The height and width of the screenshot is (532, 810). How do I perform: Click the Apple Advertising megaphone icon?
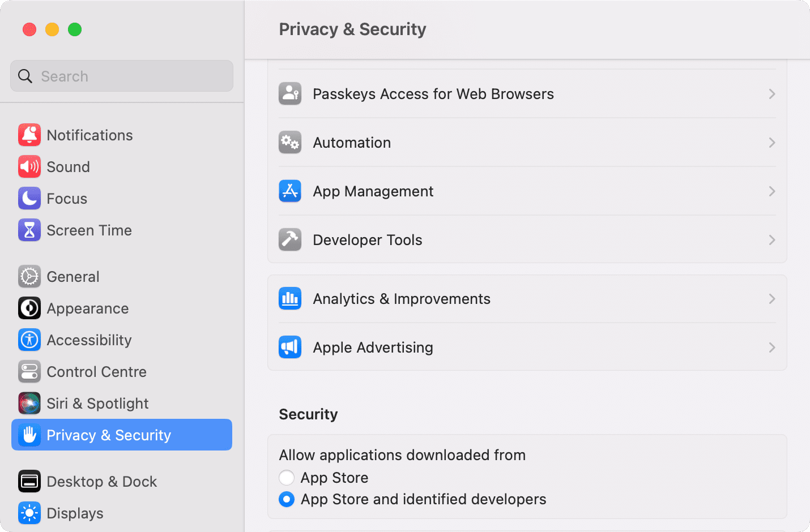pos(290,347)
